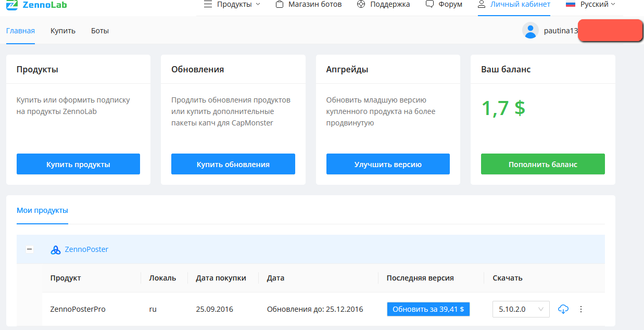
Task: Click the hamburger icon beside Продукты
Action: point(208,4)
